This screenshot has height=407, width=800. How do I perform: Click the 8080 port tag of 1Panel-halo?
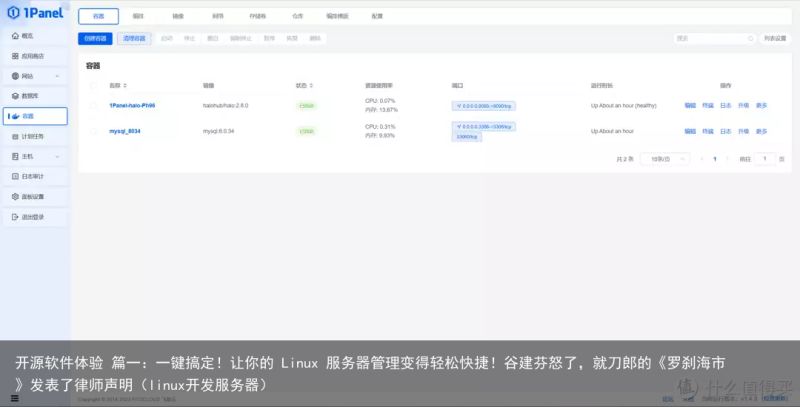tap(484, 106)
